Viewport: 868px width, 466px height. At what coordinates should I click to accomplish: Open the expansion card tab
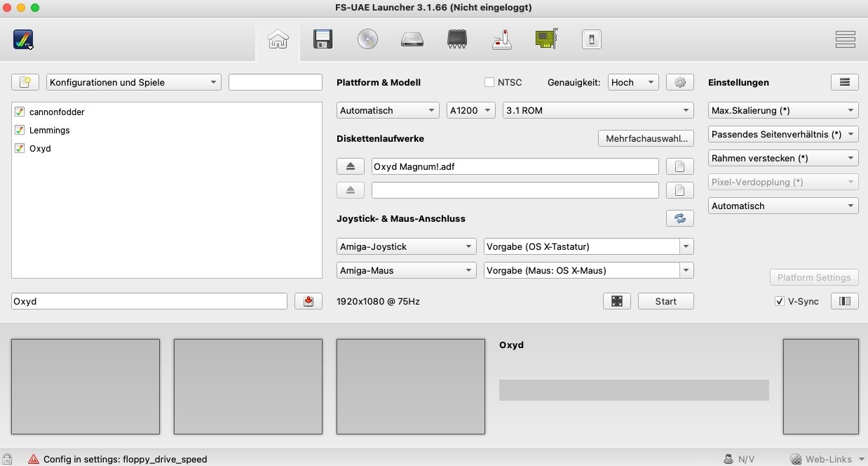click(547, 40)
